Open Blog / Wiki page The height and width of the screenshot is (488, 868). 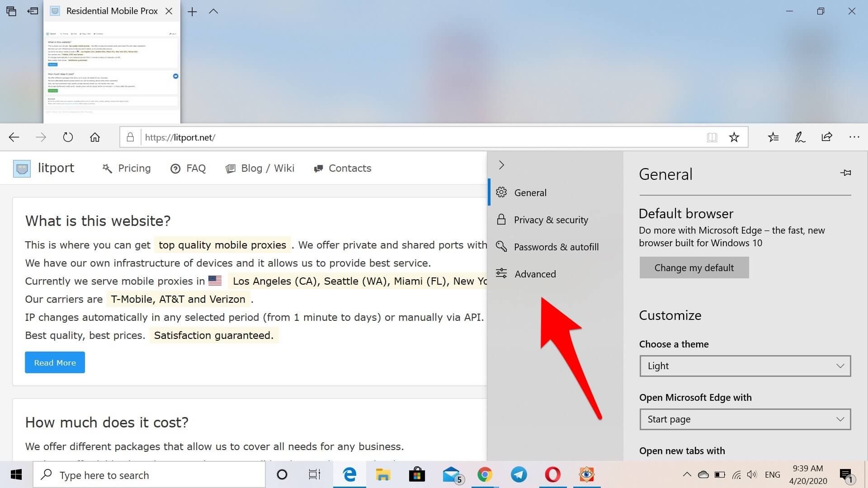260,169
